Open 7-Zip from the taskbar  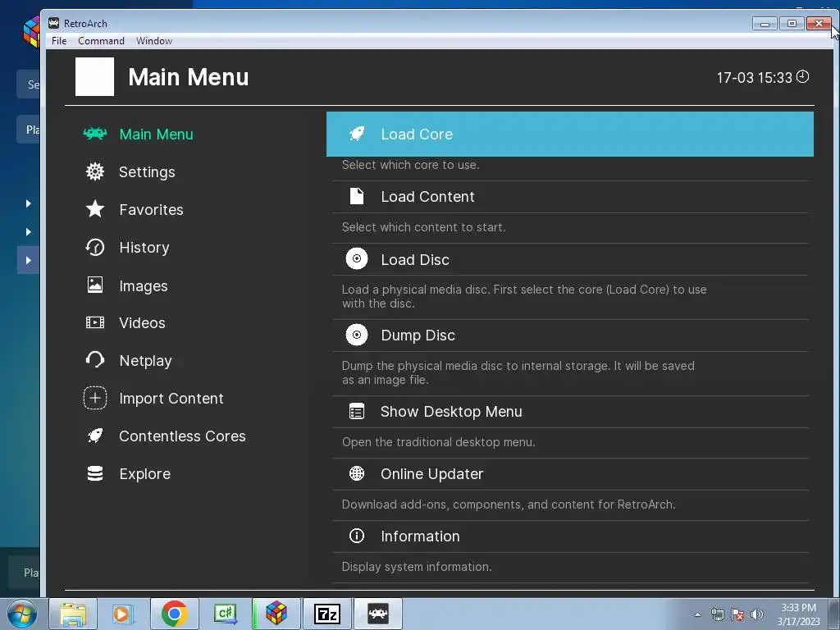[326, 614]
